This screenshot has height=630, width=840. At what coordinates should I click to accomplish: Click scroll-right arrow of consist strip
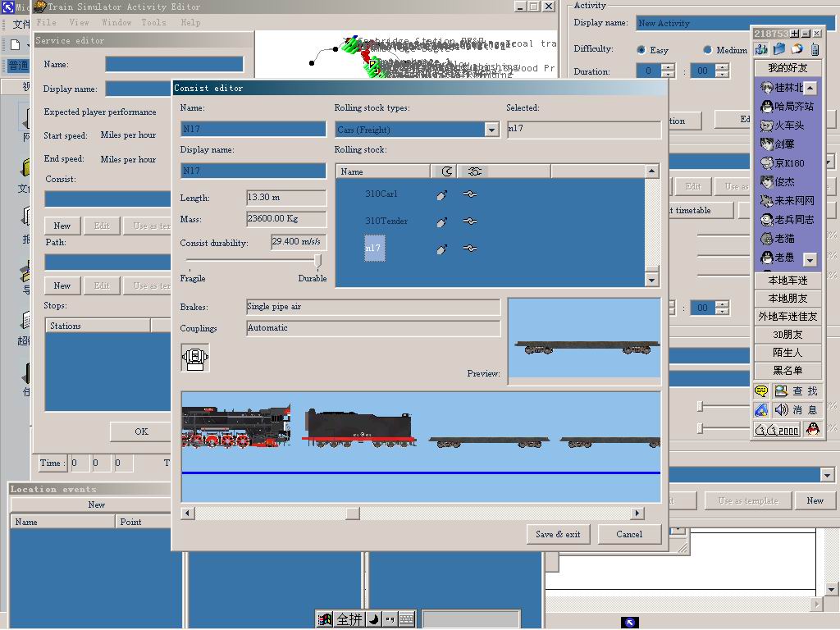[x=637, y=514]
